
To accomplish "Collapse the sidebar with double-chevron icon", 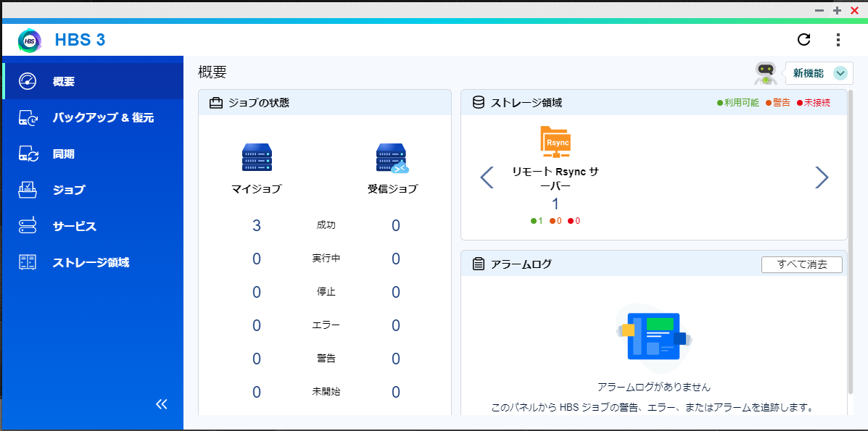I will pos(161,404).
